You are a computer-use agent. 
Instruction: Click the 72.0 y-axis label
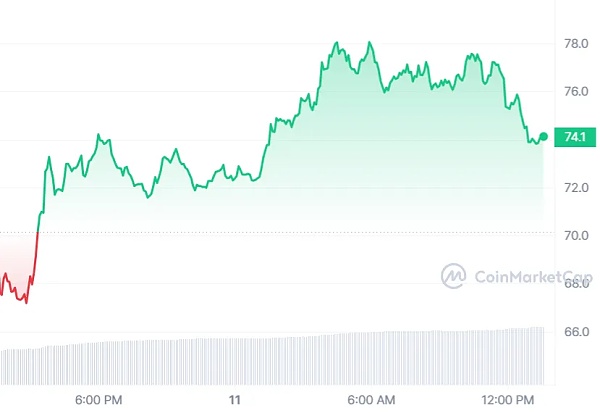click(x=576, y=188)
